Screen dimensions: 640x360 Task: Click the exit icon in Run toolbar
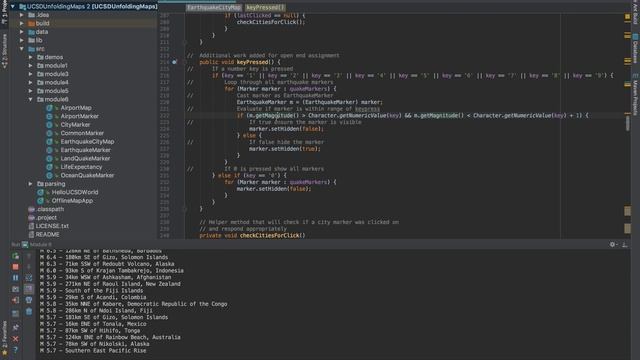pos(16,300)
